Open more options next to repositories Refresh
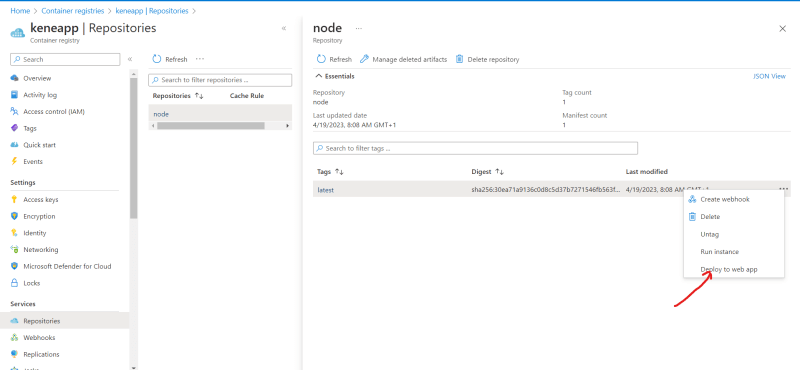The height and width of the screenshot is (370, 800). click(200, 59)
